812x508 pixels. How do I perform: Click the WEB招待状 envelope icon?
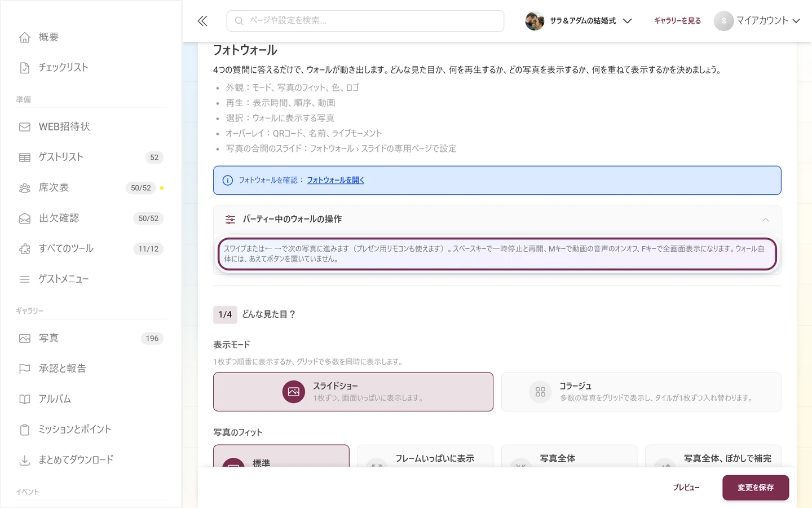coord(25,127)
